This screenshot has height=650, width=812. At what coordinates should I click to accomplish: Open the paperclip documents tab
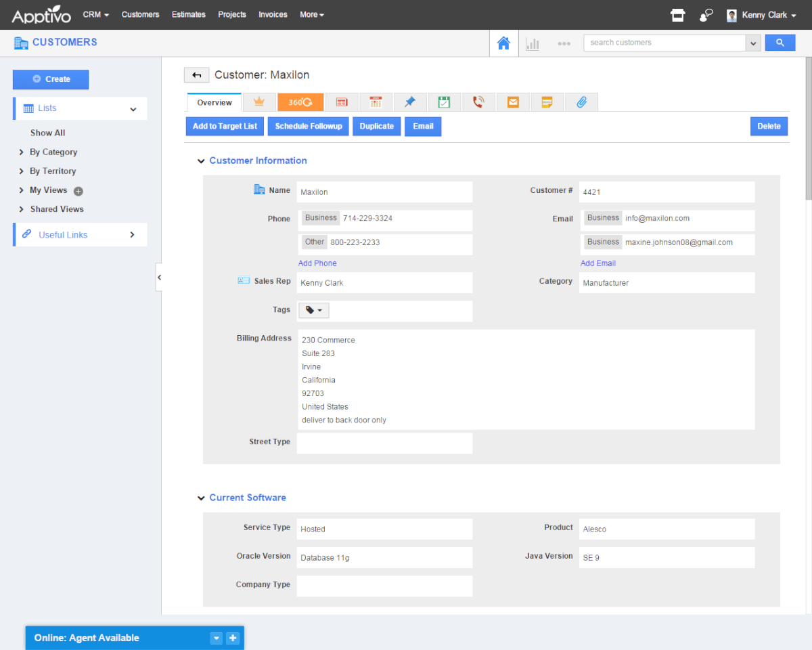581,102
